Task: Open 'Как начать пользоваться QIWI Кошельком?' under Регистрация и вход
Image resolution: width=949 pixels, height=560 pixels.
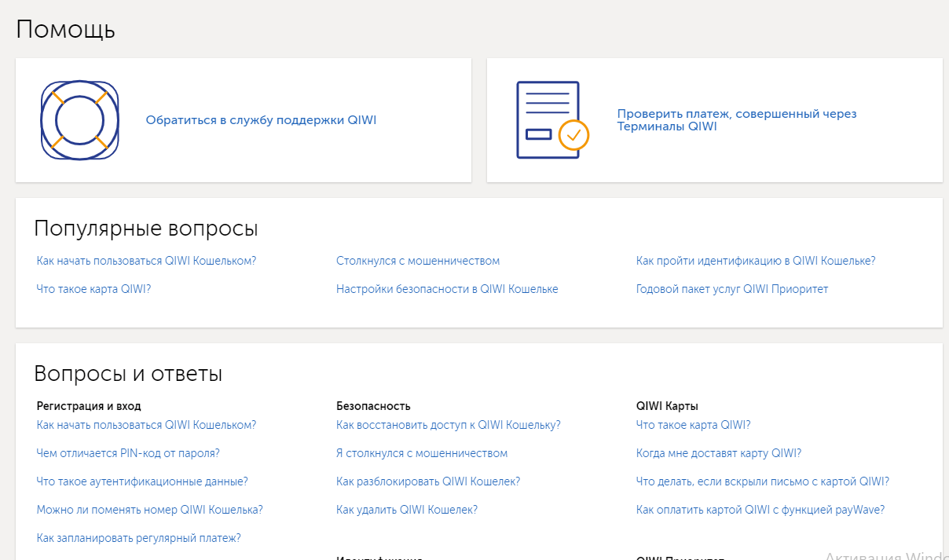Action: point(147,425)
